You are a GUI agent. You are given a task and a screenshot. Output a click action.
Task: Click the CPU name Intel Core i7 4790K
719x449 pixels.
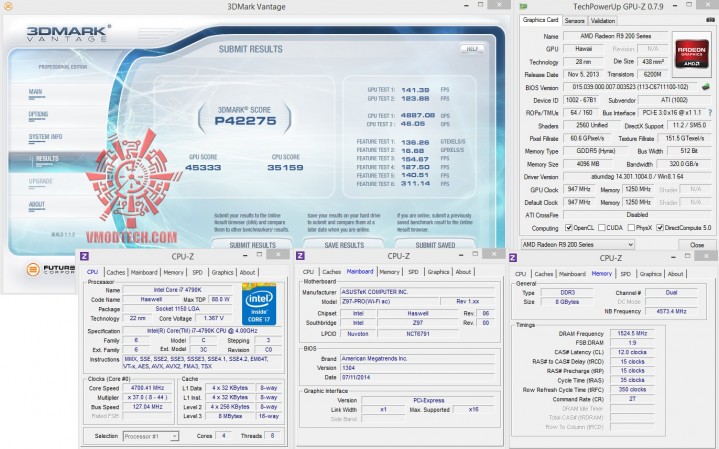point(177,289)
